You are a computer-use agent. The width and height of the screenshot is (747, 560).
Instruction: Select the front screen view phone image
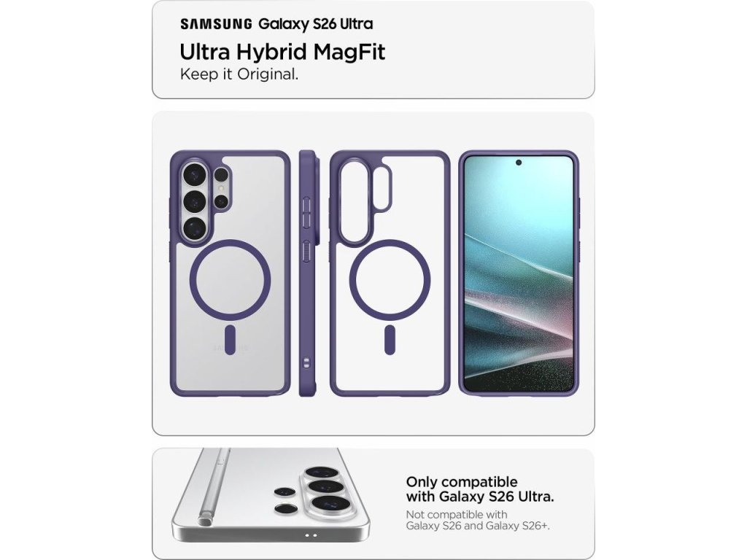(x=519, y=273)
